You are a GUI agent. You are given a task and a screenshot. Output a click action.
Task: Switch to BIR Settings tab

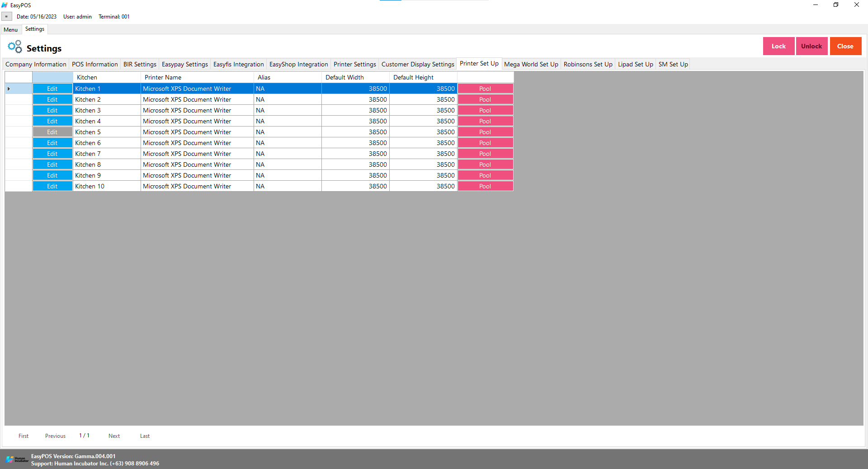(140, 64)
